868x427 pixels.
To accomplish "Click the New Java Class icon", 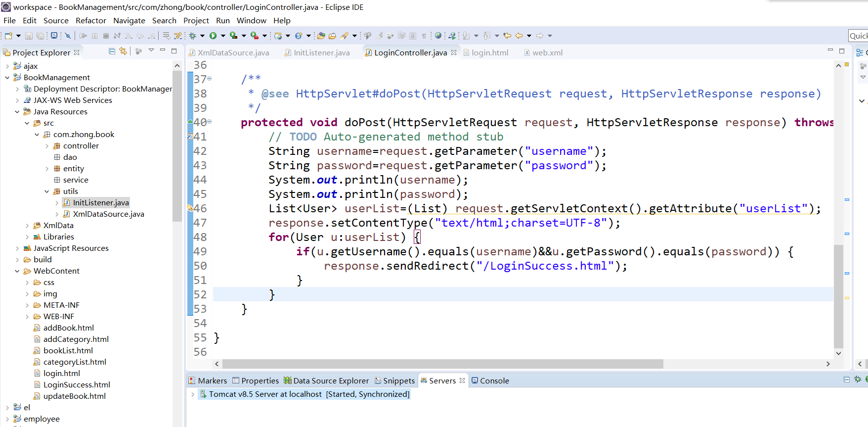I will point(299,36).
